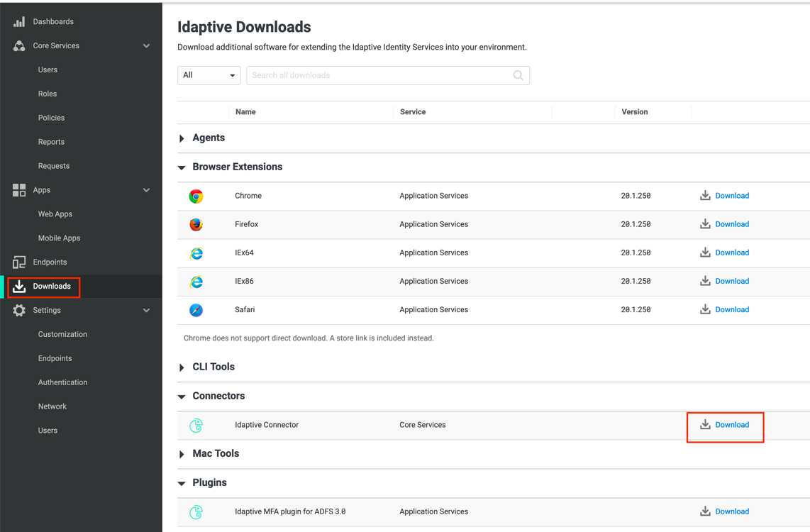This screenshot has height=532, width=810.
Task: Download the Idaptive Connector
Action: [x=725, y=425]
